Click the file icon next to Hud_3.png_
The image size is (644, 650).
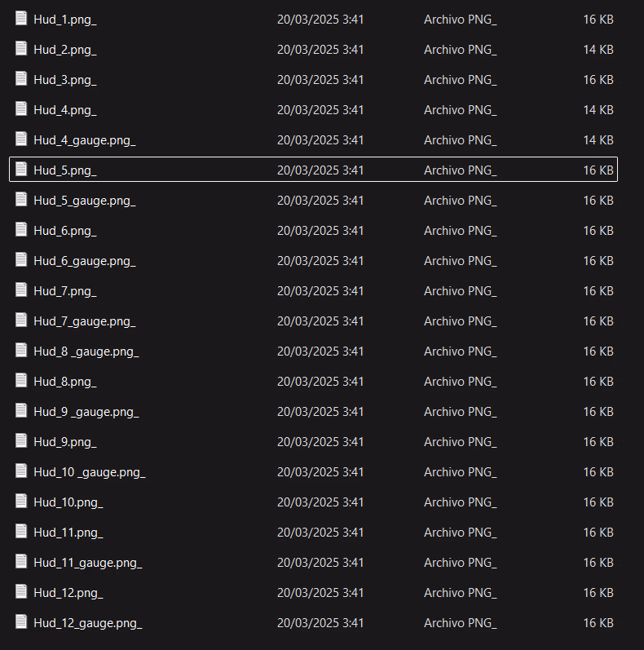click(21, 79)
